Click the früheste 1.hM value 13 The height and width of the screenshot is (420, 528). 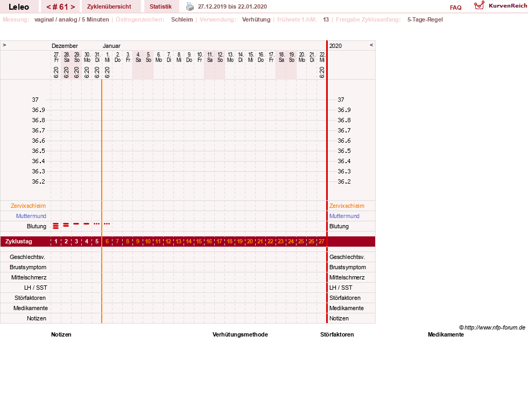click(x=326, y=19)
